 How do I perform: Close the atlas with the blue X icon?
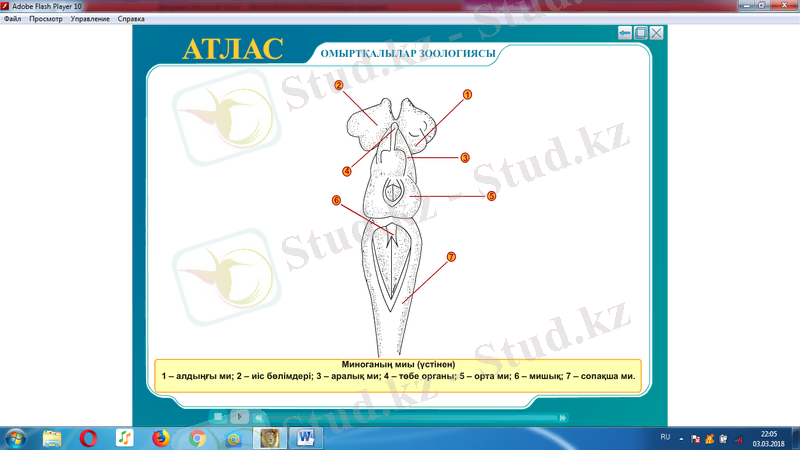657,33
